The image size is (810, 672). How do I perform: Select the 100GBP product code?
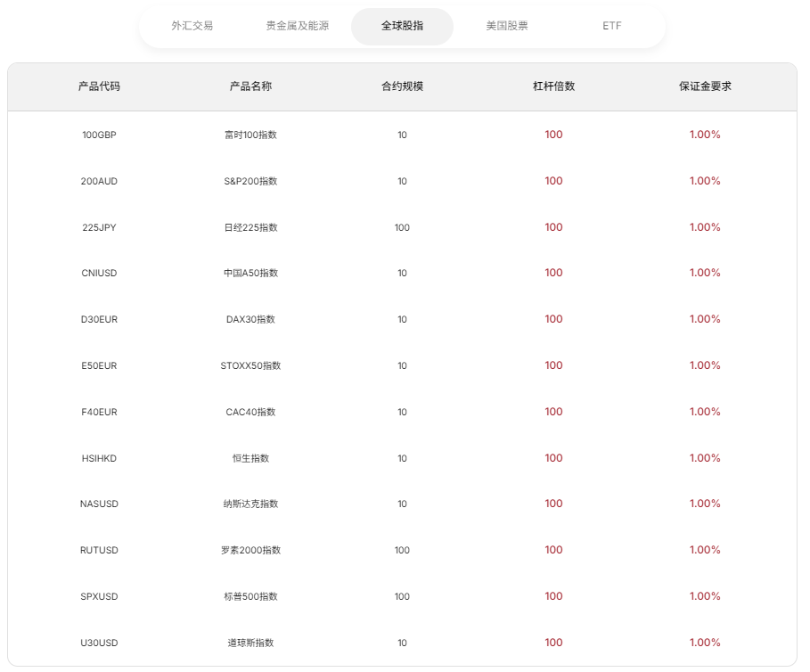point(97,135)
